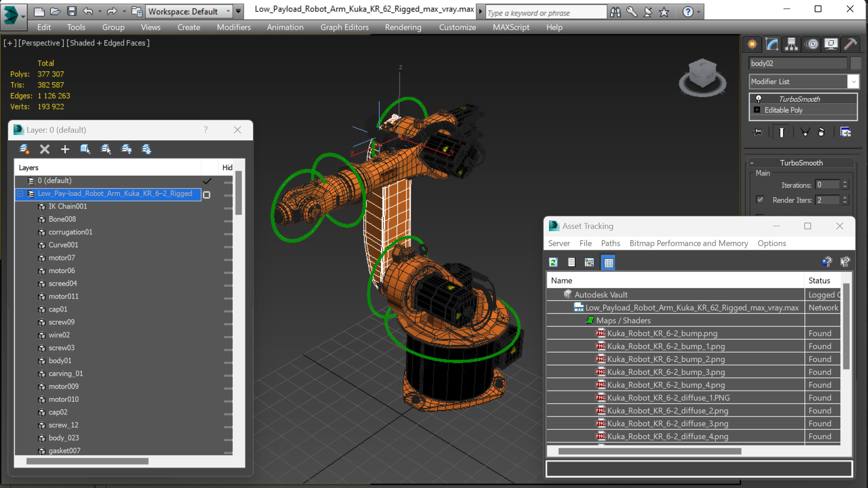Open the quick access toolbar customize arrow
Screen dimensions: 868x488
(238, 11)
